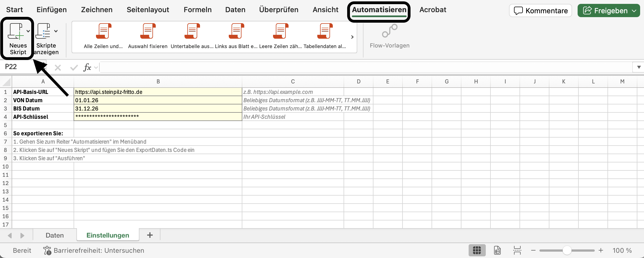This screenshot has width=644, height=258.
Task: Add a new sheet with plus button
Action: [x=150, y=235]
